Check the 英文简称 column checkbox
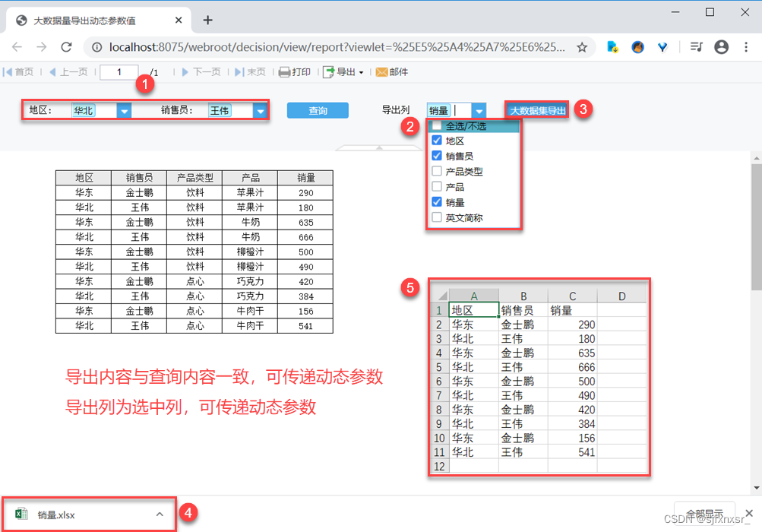 point(437,217)
